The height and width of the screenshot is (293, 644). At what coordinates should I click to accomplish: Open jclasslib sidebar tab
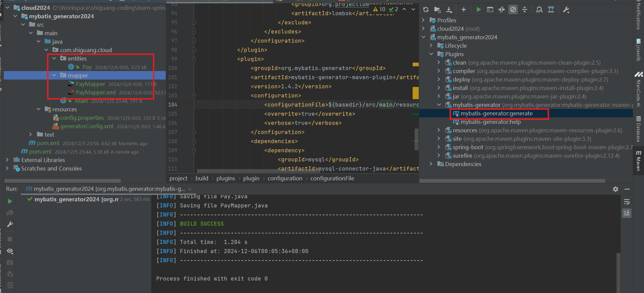point(638,49)
